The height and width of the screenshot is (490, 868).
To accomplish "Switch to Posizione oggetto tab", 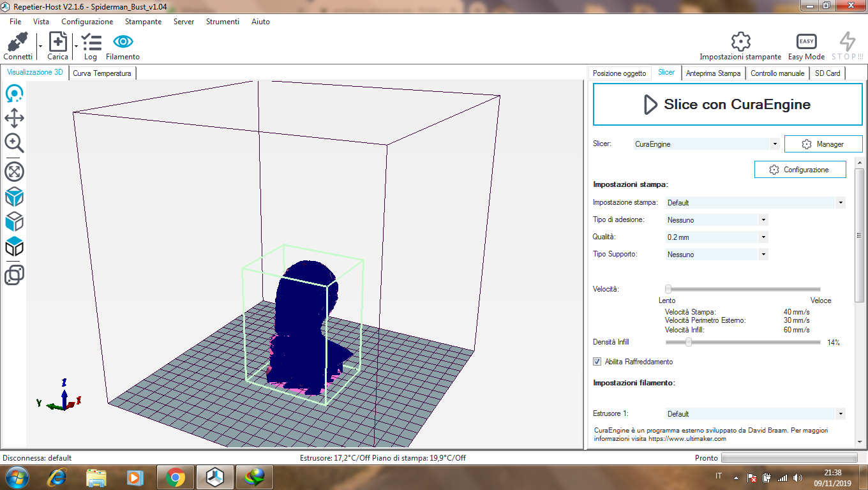I will (619, 73).
